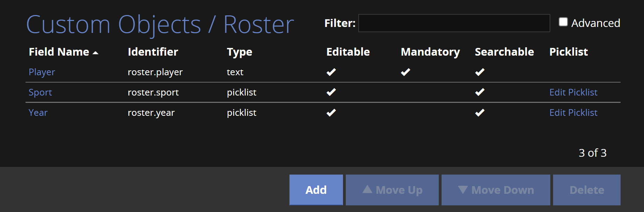Enable the Advanced checkbox

click(x=563, y=22)
